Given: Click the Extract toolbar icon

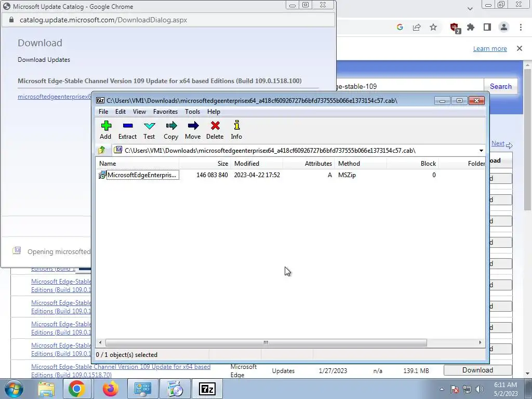Looking at the screenshot, I should [x=128, y=130].
